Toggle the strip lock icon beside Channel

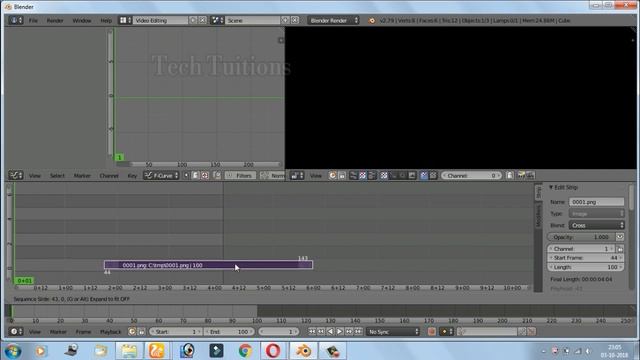tap(620, 249)
